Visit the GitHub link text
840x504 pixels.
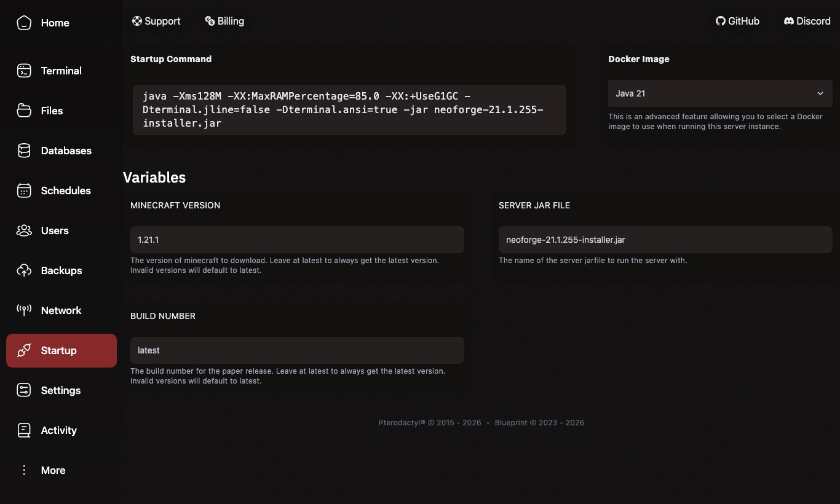(x=743, y=21)
